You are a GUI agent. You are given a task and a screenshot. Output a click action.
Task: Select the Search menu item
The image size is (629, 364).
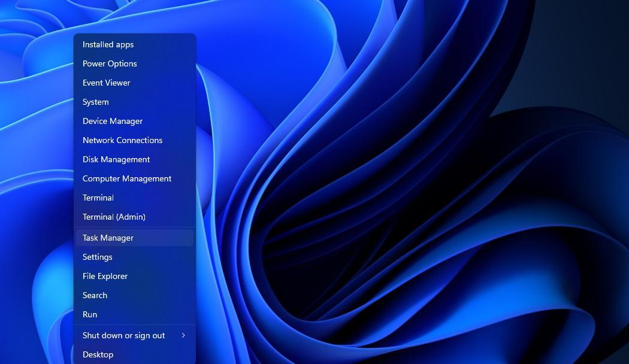click(x=135, y=295)
